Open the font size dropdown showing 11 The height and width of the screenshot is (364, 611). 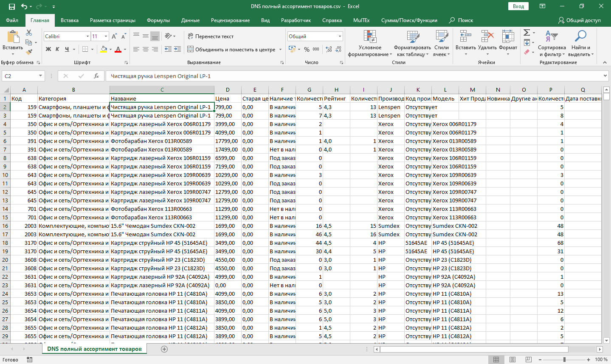pyautogui.click(x=106, y=36)
